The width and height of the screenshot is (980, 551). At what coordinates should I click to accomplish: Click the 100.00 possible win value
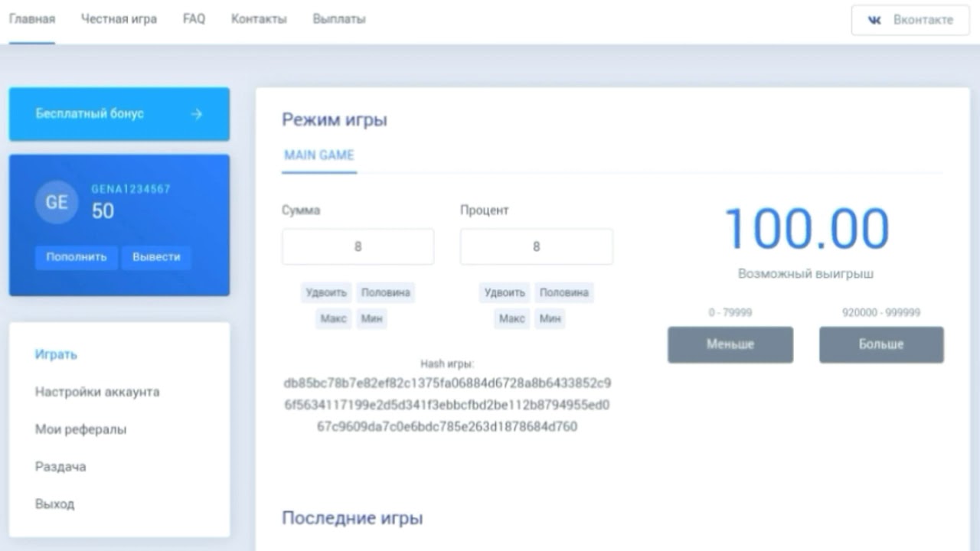[806, 229]
